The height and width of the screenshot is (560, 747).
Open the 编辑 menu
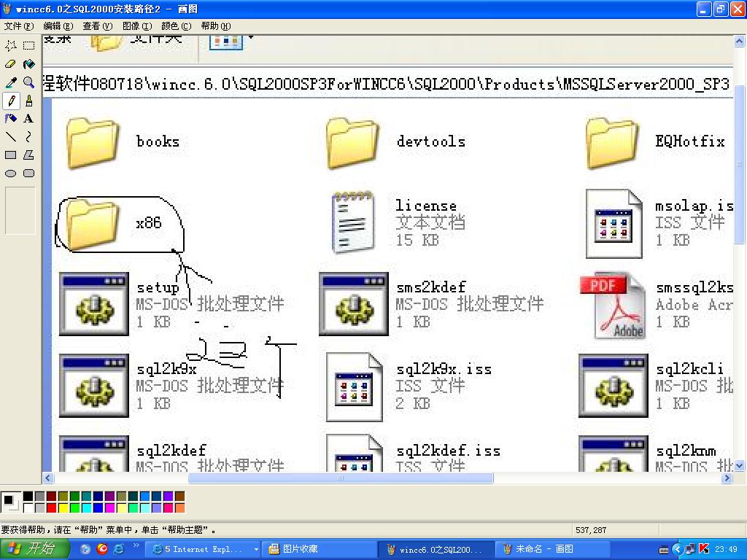tap(58, 26)
